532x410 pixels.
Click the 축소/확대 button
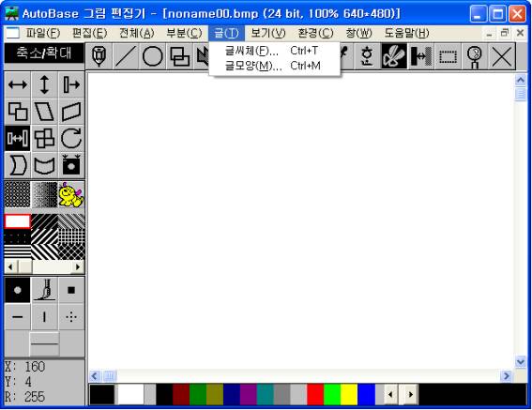tap(44, 53)
